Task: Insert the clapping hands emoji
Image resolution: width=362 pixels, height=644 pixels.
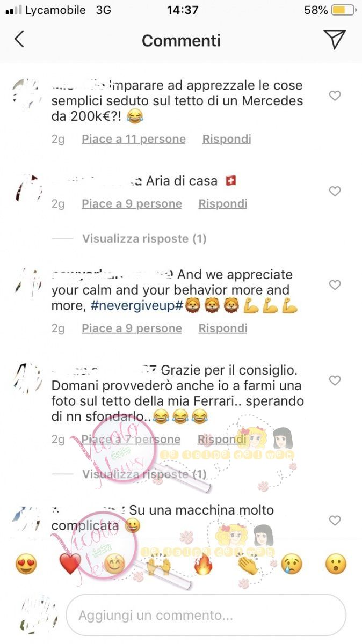Action: click(248, 565)
